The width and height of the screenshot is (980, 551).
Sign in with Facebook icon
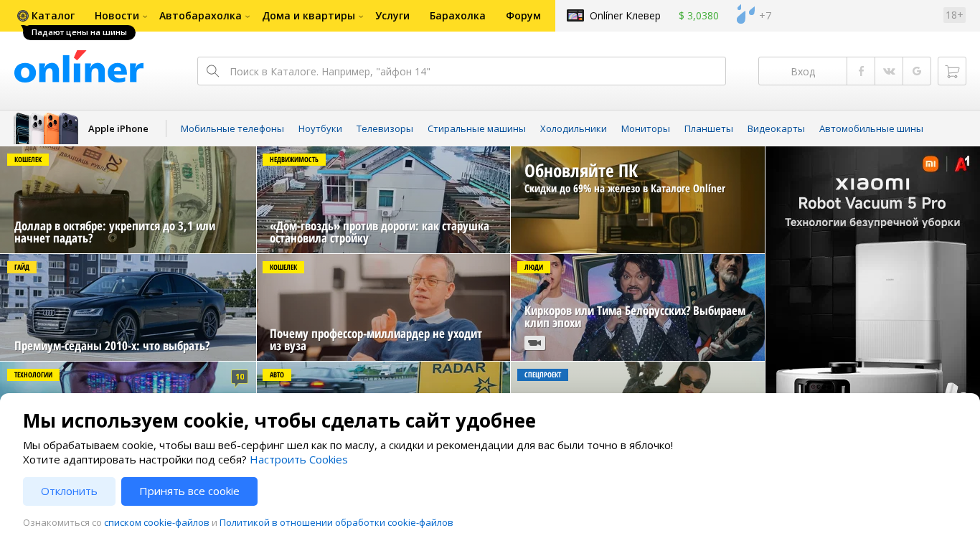pyautogui.click(x=861, y=71)
